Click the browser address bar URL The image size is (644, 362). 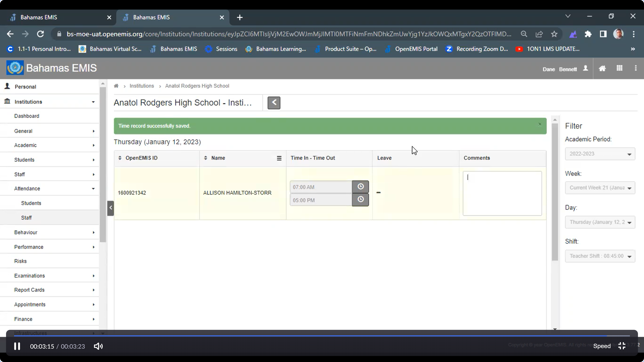[x=289, y=34]
